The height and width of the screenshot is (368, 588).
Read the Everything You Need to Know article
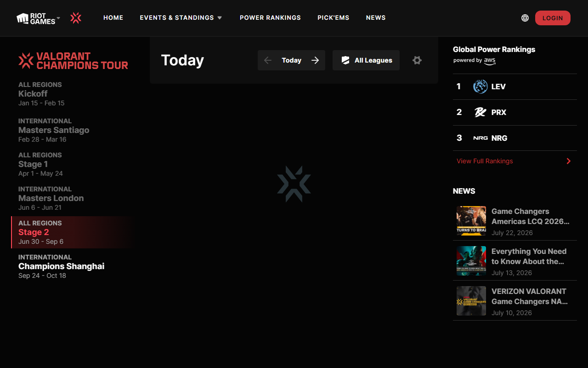tap(529, 256)
